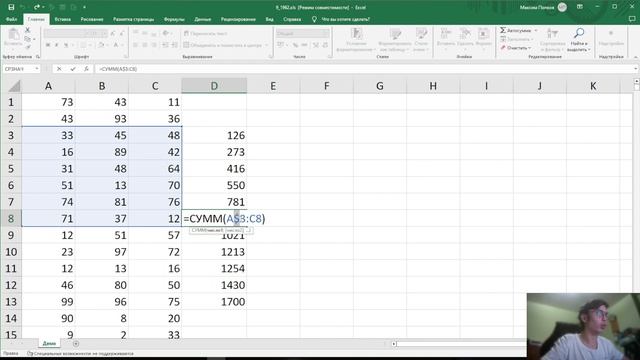Select the sheet tab at the bottom
This screenshot has width=640, height=360.
[49, 344]
